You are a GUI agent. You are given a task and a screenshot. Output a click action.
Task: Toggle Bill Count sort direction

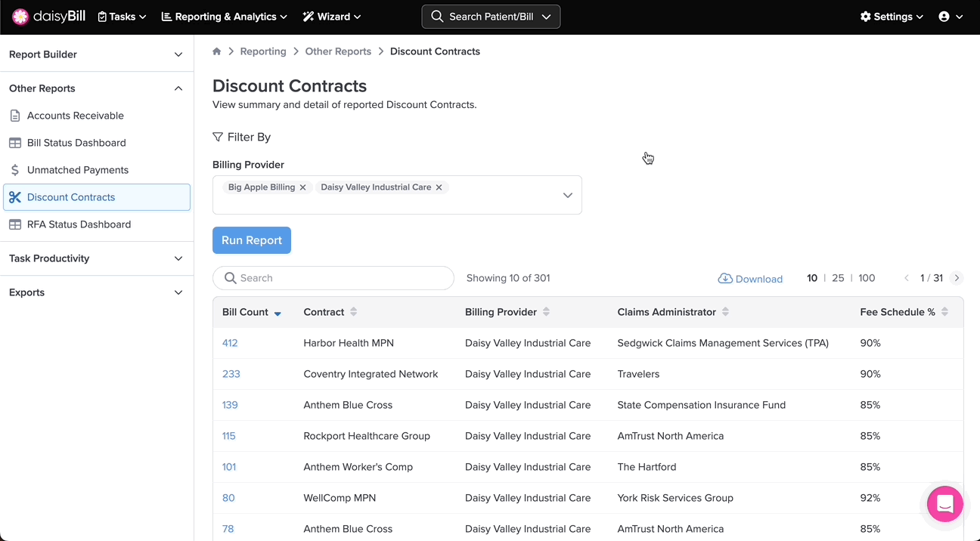point(278,313)
